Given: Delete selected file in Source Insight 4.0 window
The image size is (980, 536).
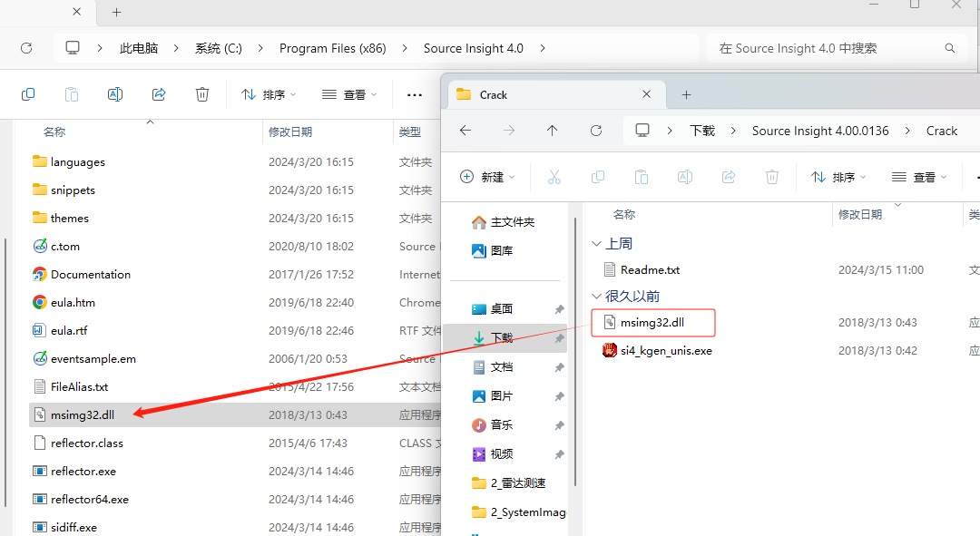Looking at the screenshot, I should coord(201,94).
